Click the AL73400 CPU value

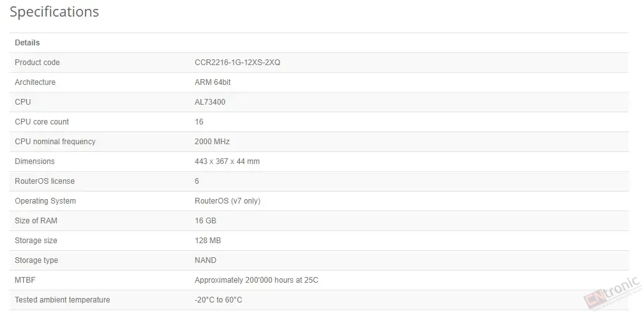tap(210, 101)
